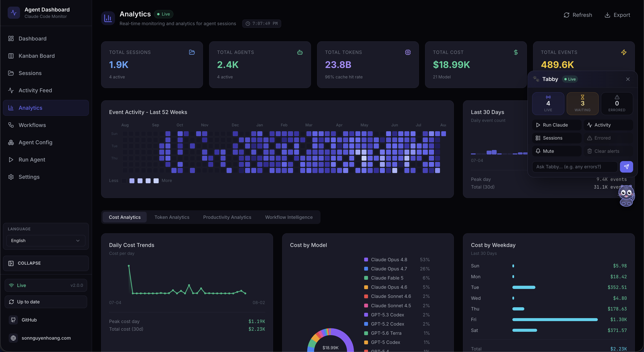
Task: Refresh the analytics data
Action: pos(578,15)
